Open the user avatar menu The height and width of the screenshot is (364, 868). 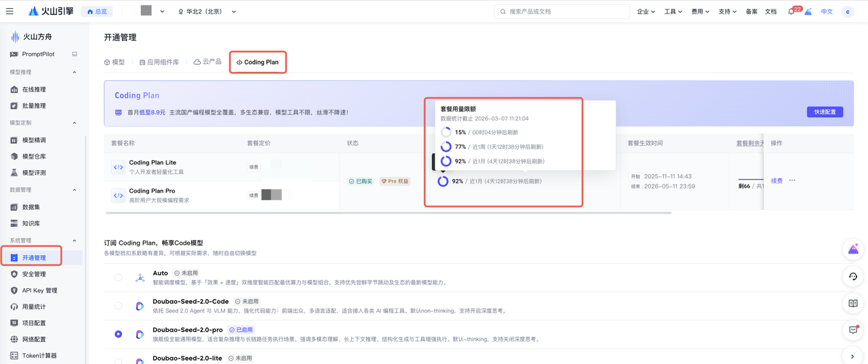pyautogui.click(x=848, y=12)
